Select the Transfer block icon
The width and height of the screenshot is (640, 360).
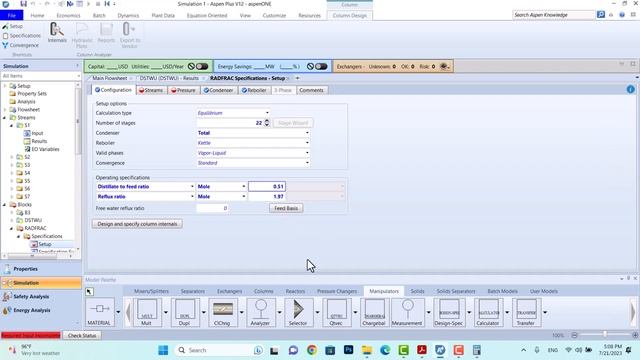coord(526,312)
